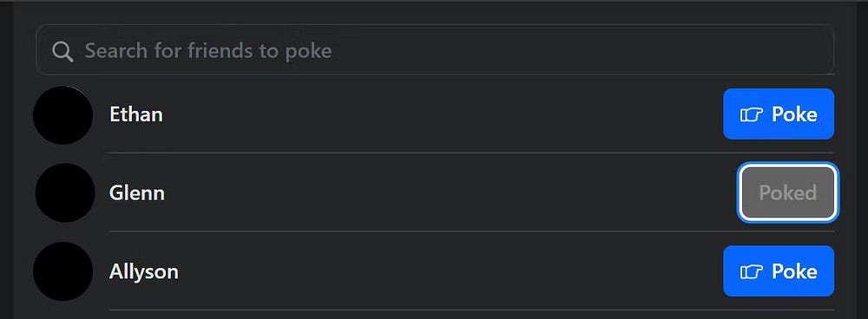
Task: Click the 'Poke' text label in Ethan's row
Action: pos(794,114)
